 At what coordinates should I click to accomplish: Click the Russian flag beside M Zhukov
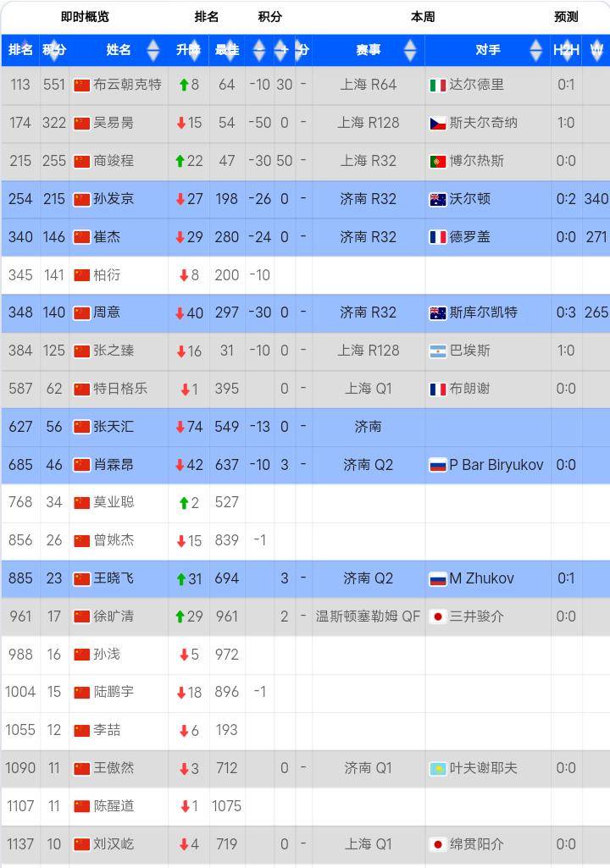pos(437,578)
